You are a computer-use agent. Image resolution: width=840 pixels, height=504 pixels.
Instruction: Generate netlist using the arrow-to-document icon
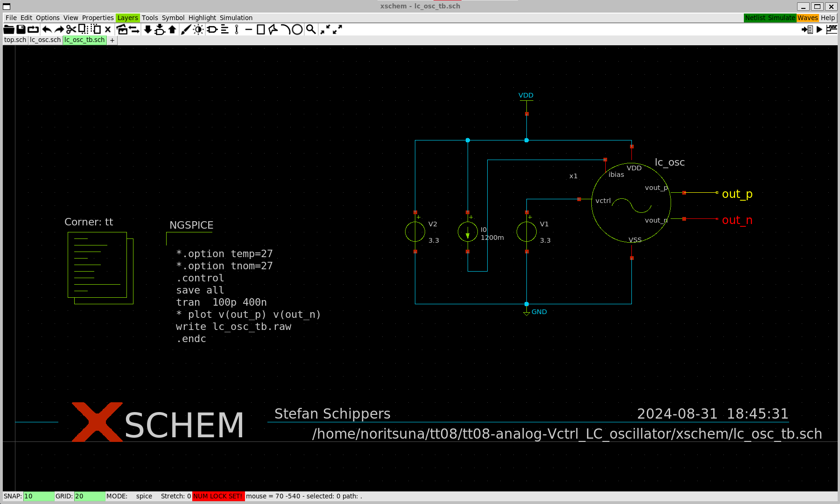807,30
